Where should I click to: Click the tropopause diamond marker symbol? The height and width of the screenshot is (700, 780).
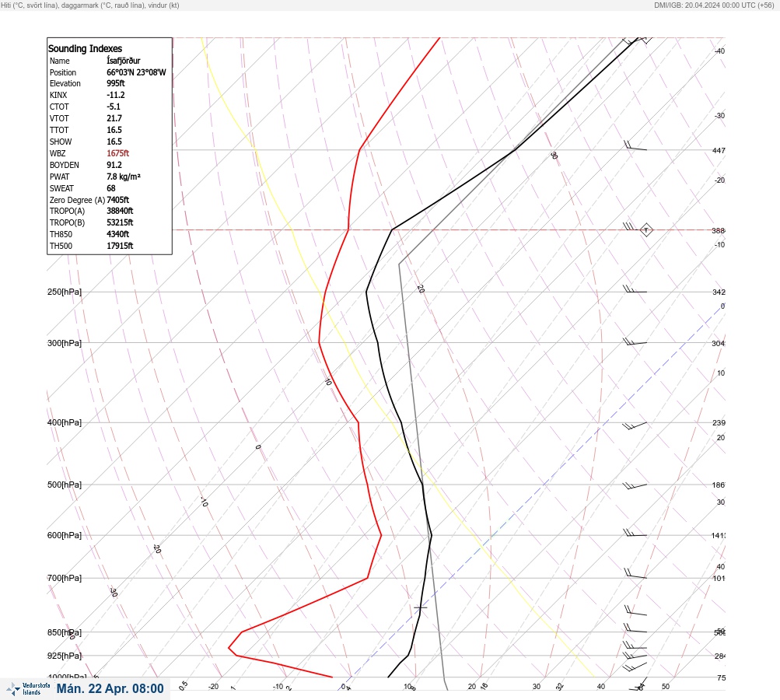click(645, 230)
